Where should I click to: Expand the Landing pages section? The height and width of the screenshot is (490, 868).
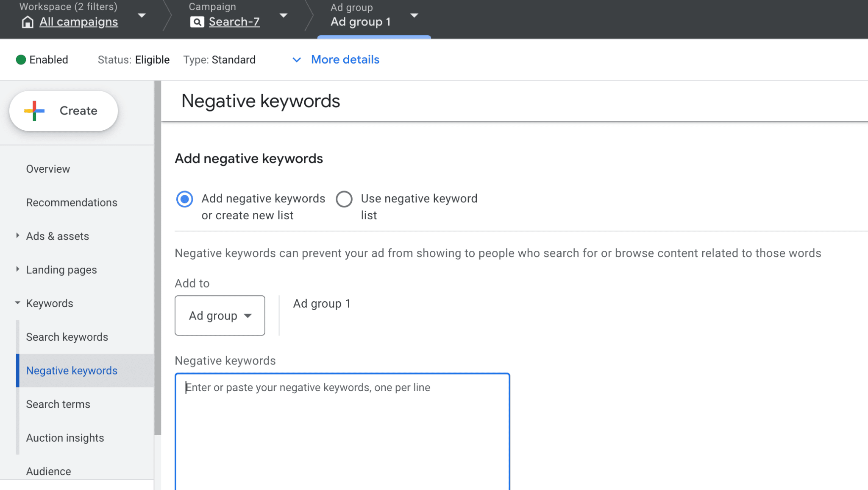17,269
